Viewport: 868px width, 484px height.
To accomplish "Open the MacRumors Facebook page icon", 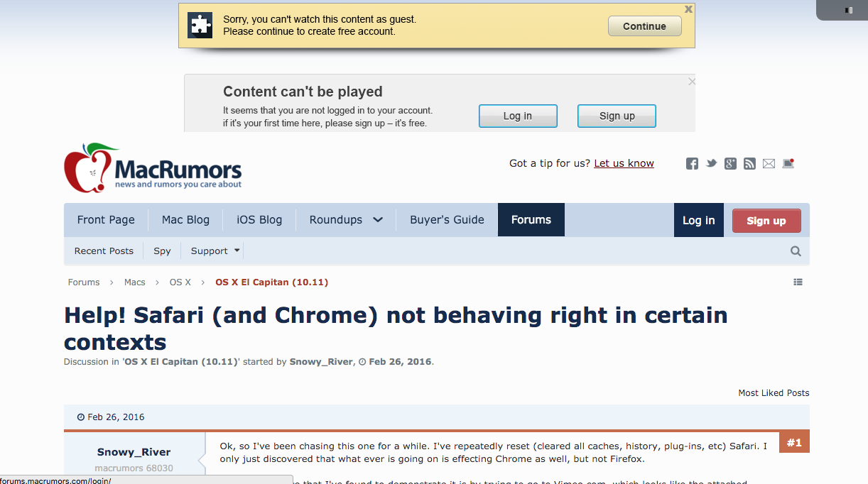I will point(692,164).
